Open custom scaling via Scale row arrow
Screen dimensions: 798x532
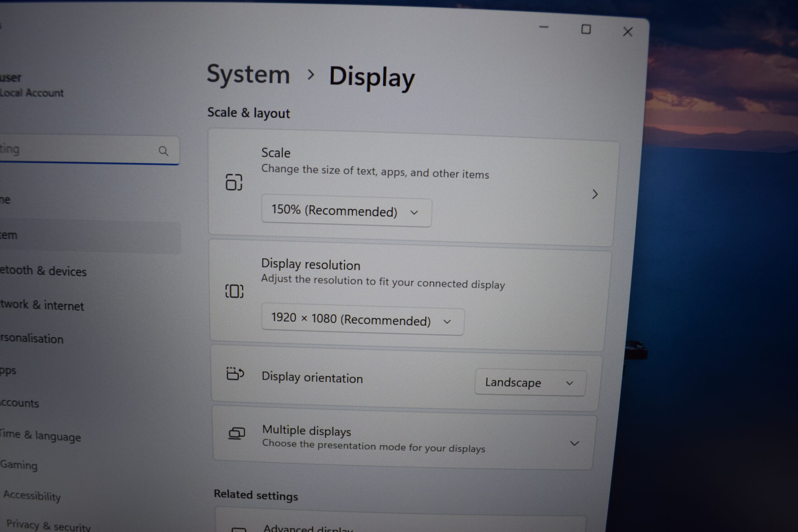coord(595,194)
